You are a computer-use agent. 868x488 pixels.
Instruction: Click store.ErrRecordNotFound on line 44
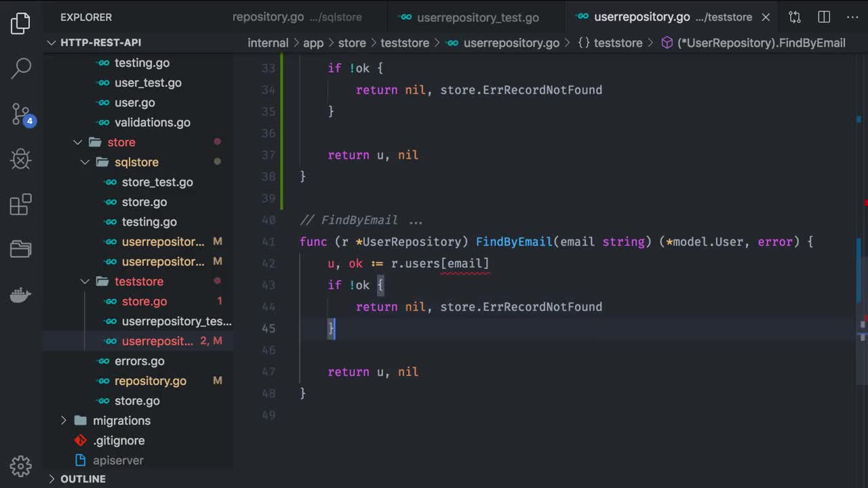click(x=521, y=307)
